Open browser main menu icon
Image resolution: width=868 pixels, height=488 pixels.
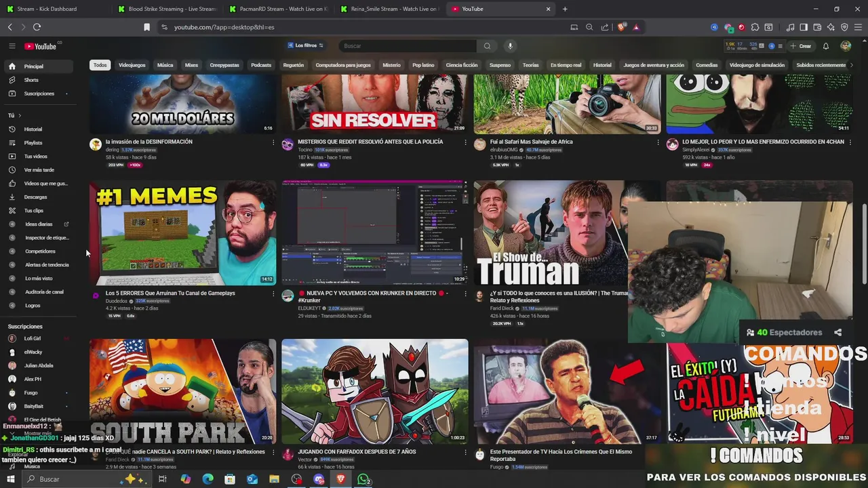pyautogui.click(x=858, y=27)
